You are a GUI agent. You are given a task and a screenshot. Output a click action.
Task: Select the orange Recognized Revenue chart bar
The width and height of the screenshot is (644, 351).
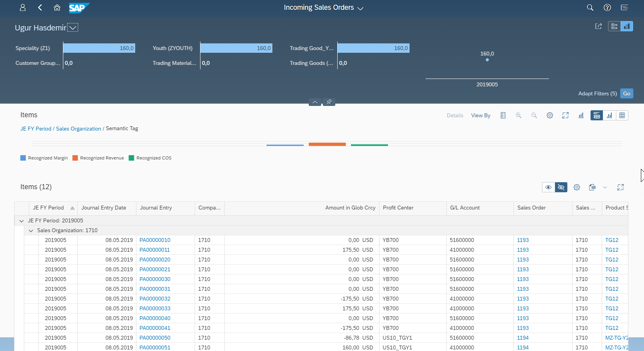(x=327, y=144)
